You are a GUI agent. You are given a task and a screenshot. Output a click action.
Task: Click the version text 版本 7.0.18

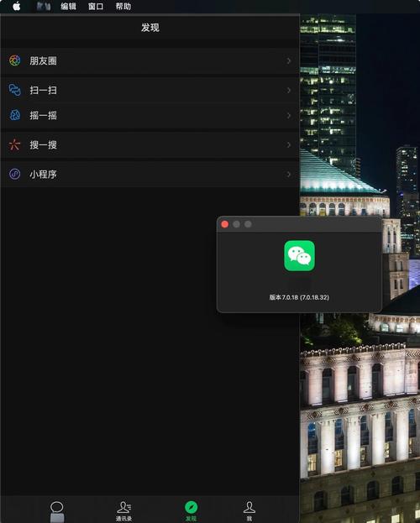(x=299, y=297)
